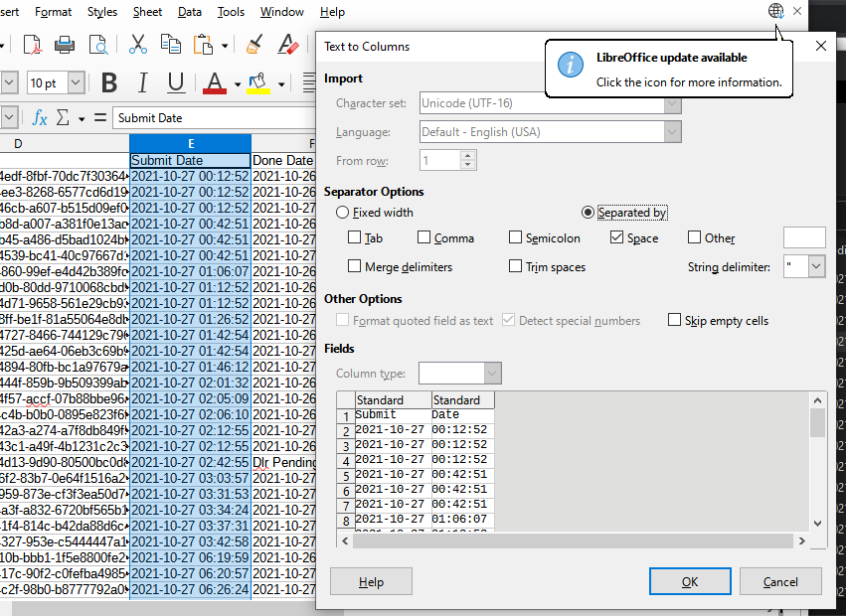Open the Function Wizard (fx)

[x=40, y=117]
